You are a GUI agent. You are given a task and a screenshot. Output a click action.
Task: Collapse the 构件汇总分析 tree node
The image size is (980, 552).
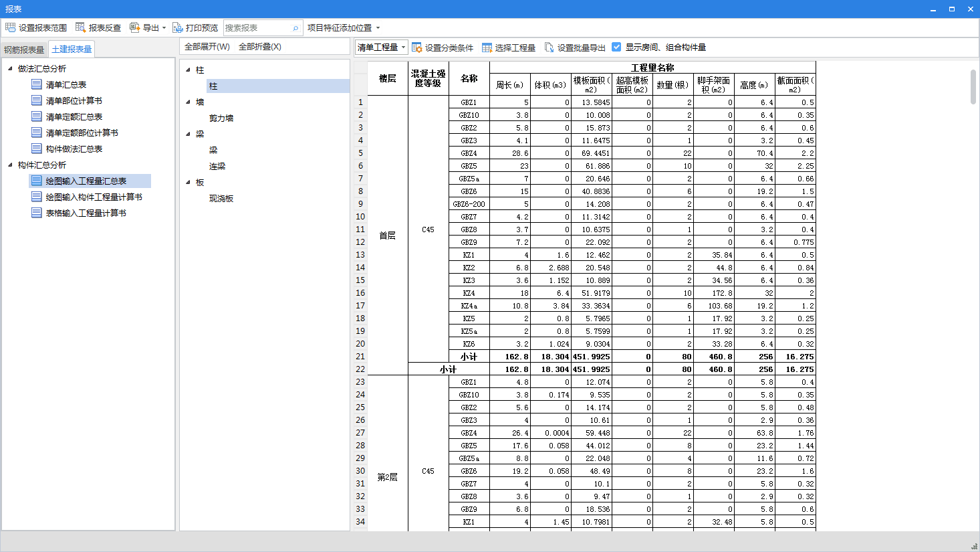[10, 165]
